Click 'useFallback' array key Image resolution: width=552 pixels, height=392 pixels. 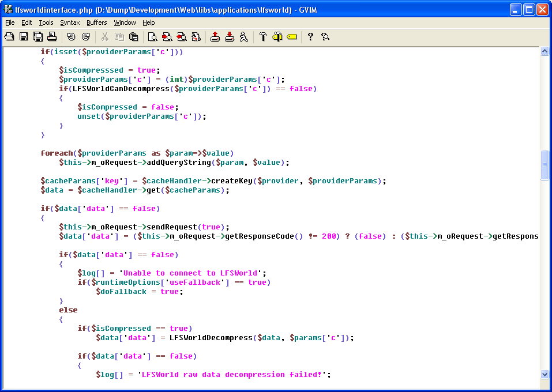195,282
